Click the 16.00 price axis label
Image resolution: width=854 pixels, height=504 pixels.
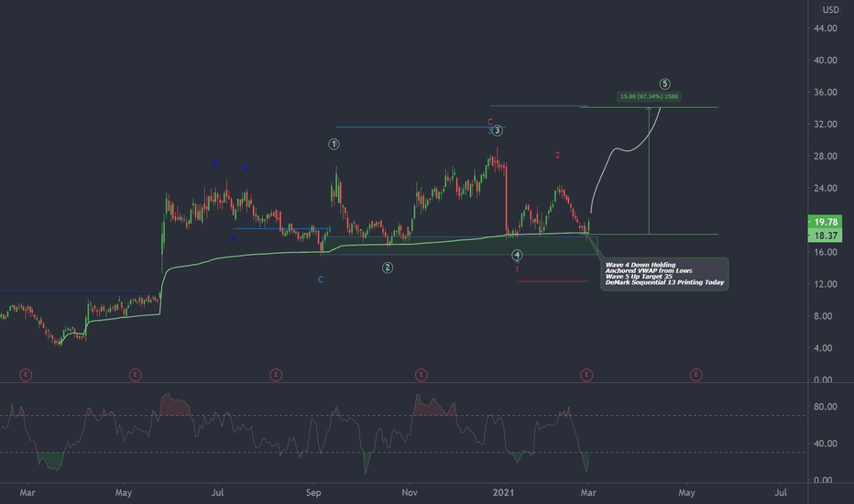(825, 252)
